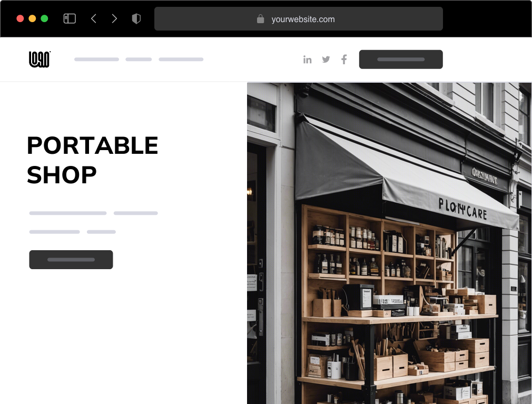Open the LinkedIn social icon
Viewport: 532px width, 404px height.
click(x=308, y=60)
